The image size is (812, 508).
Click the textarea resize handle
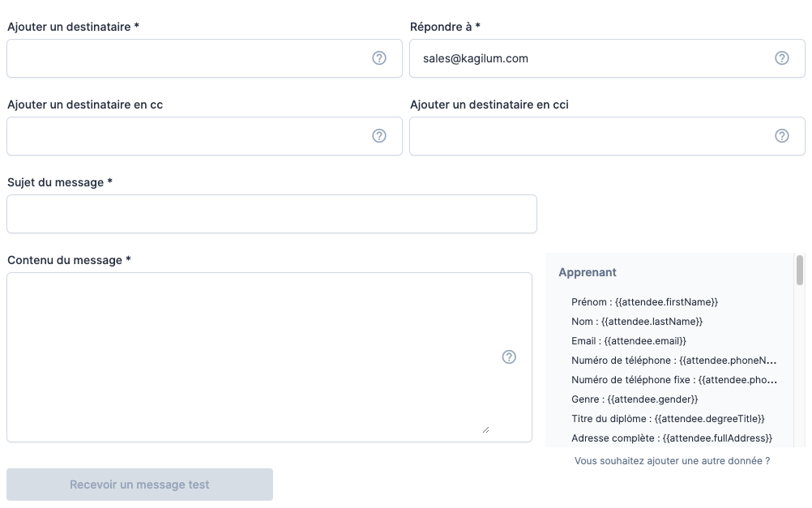point(485,429)
